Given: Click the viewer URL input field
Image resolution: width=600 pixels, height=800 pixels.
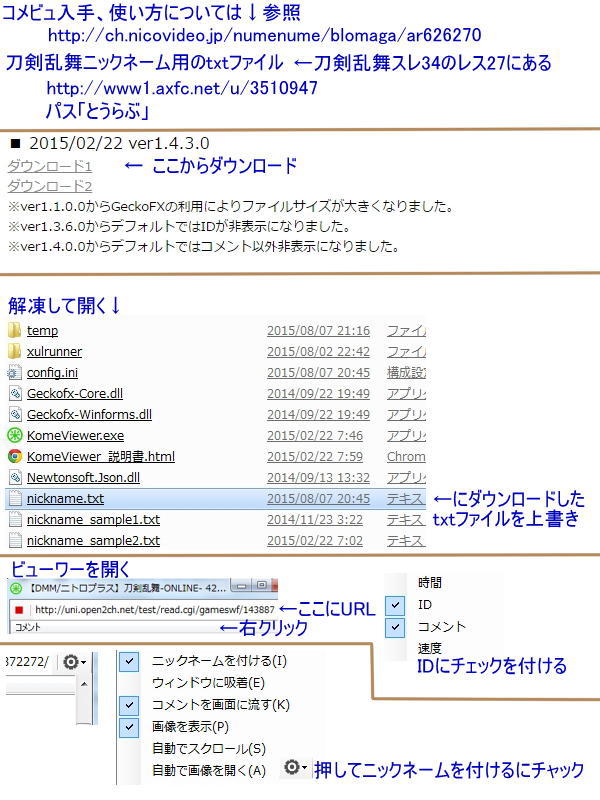Looking at the screenshot, I should [154, 610].
